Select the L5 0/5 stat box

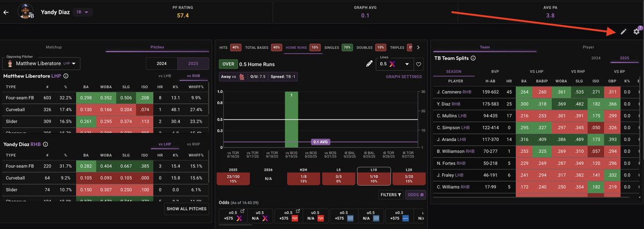[338, 179]
